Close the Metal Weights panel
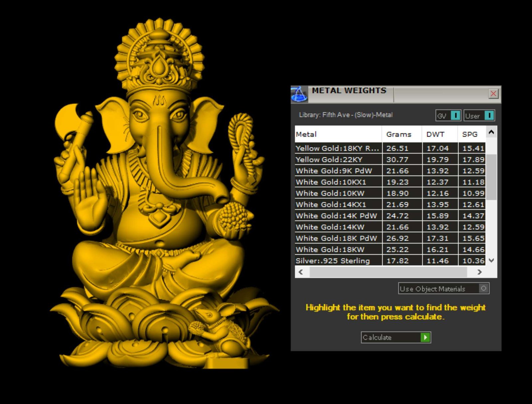This screenshot has height=404, width=532. [x=493, y=94]
